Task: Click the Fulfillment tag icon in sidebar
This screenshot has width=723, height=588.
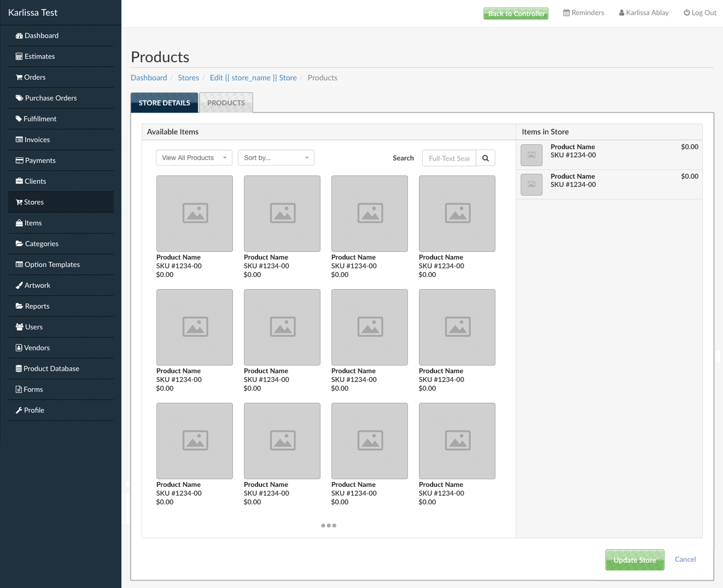Action: click(x=19, y=119)
